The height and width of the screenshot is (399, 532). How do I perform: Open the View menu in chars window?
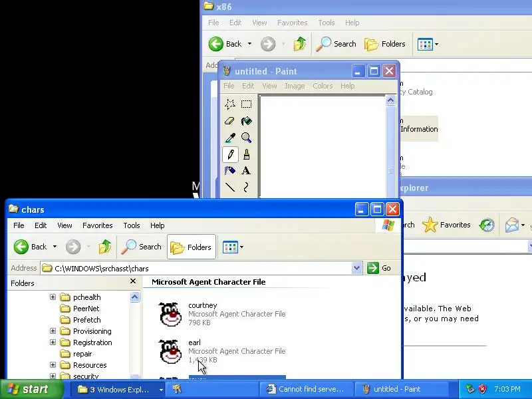(x=65, y=225)
